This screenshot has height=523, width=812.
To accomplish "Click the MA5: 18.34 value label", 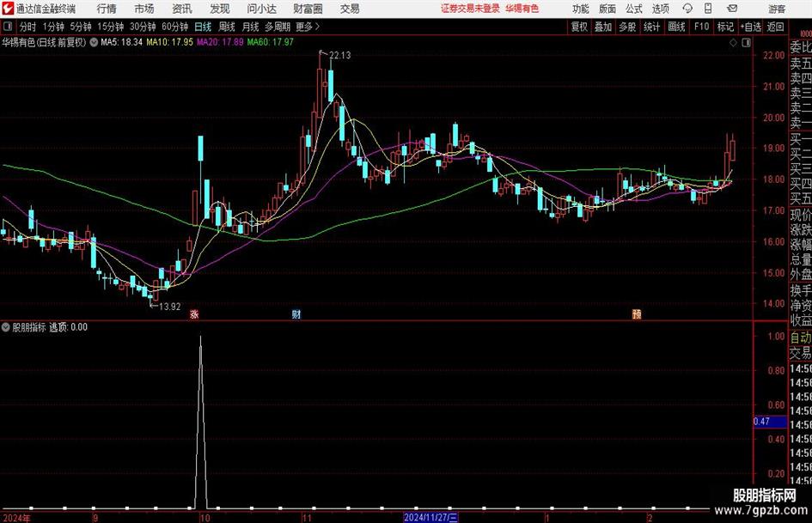I will coord(121,42).
